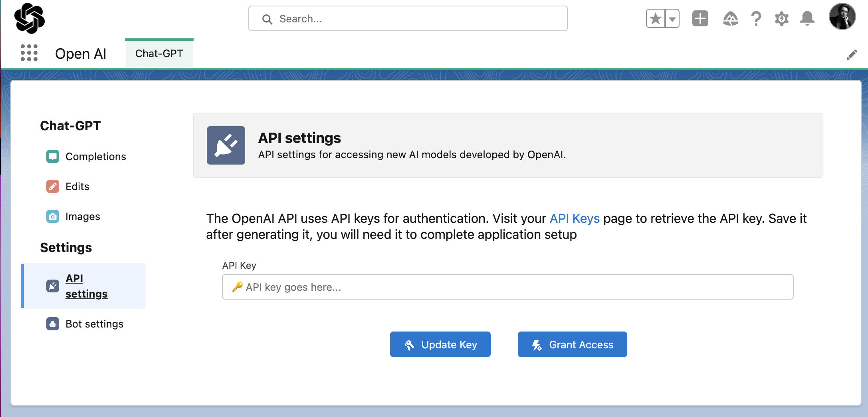Viewport: 868px width, 417px height.
Task: Click the API settings page heading
Action: click(x=299, y=138)
